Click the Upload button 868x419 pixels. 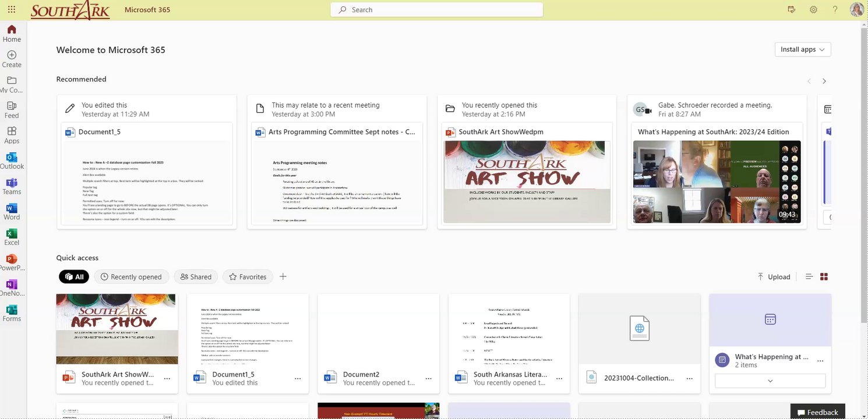(x=774, y=277)
